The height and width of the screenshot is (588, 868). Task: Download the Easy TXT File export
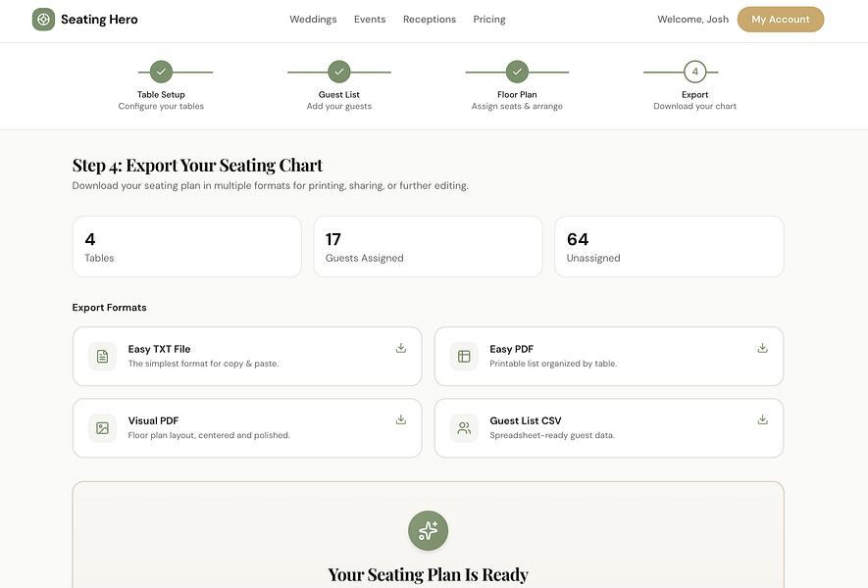point(401,348)
